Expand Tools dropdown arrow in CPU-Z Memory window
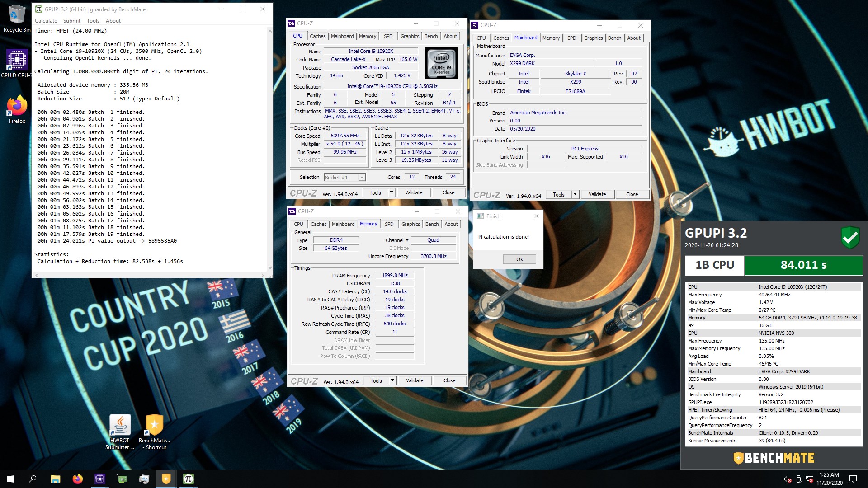Image resolution: width=868 pixels, height=488 pixels. coord(392,380)
